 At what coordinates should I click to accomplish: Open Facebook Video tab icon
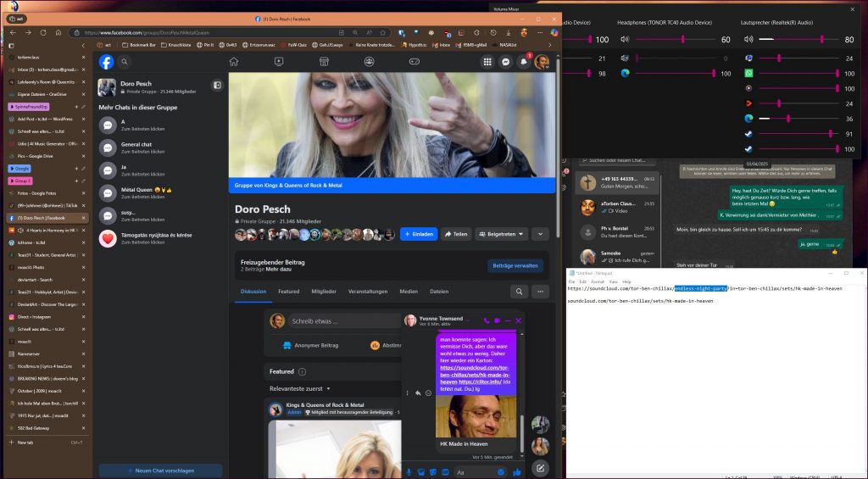pyautogui.click(x=279, y=62)
